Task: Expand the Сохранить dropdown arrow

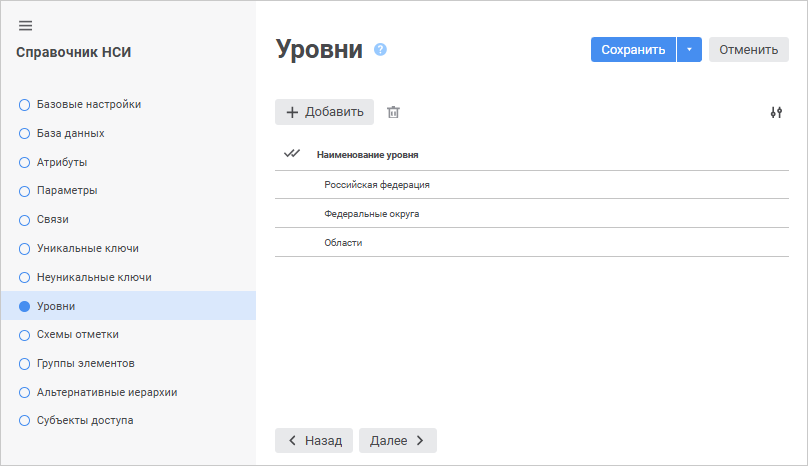Action: click(x=689, y=50)
